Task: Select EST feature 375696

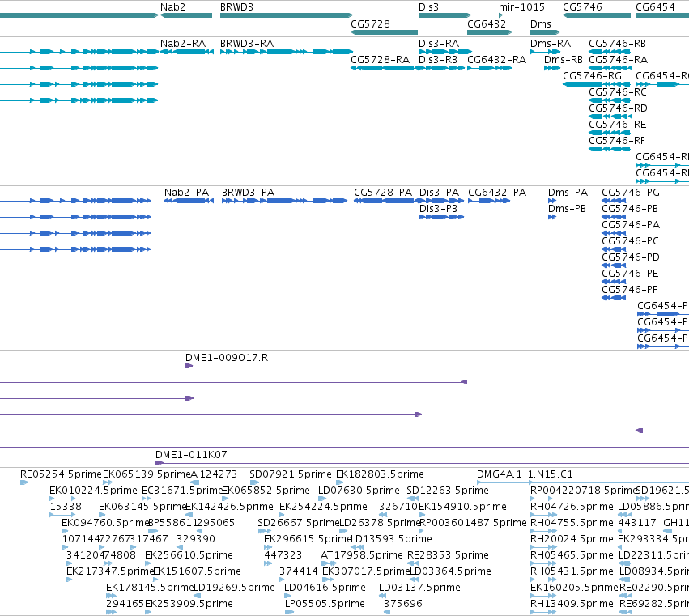Action: 387,612
